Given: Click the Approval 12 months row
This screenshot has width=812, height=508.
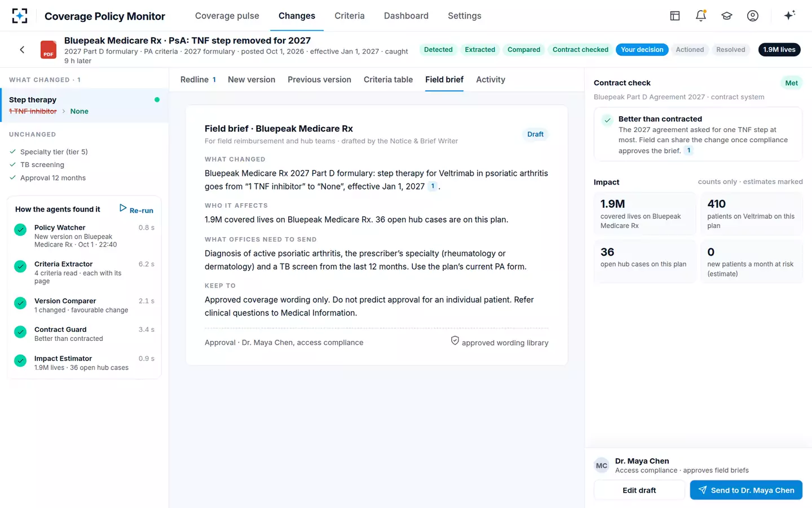Looking at the screenshot, I should (x=85, y=178).
